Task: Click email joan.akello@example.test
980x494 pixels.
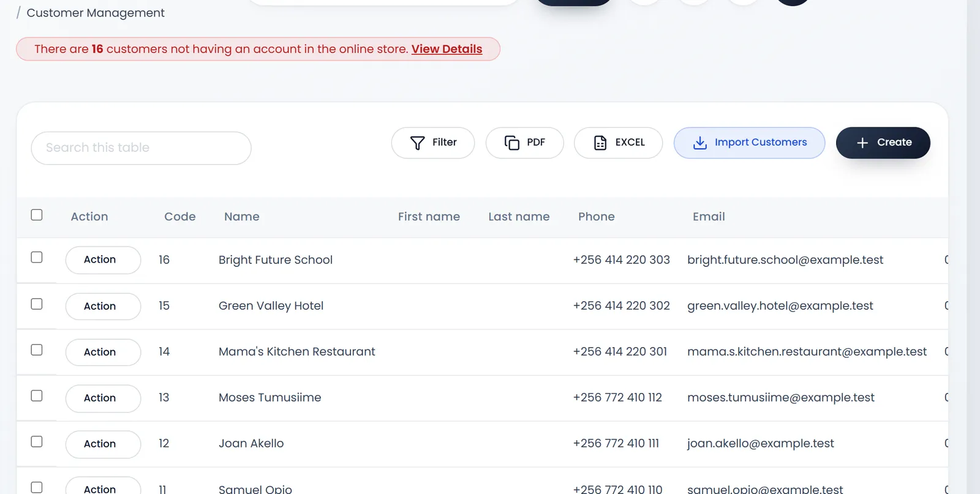Action: (x=761, y=444)
